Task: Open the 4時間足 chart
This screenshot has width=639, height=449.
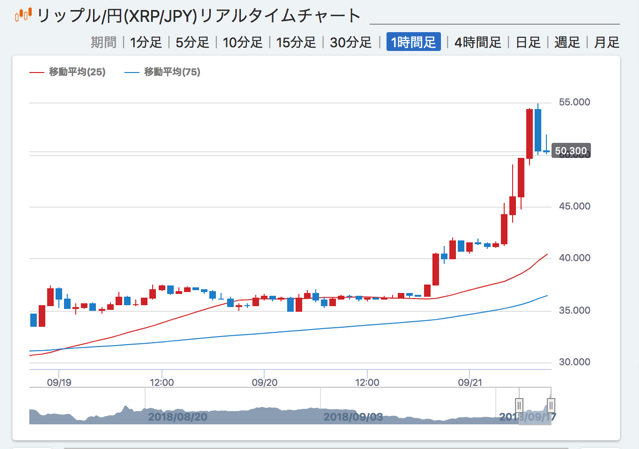Action: [x=478, y=42]
